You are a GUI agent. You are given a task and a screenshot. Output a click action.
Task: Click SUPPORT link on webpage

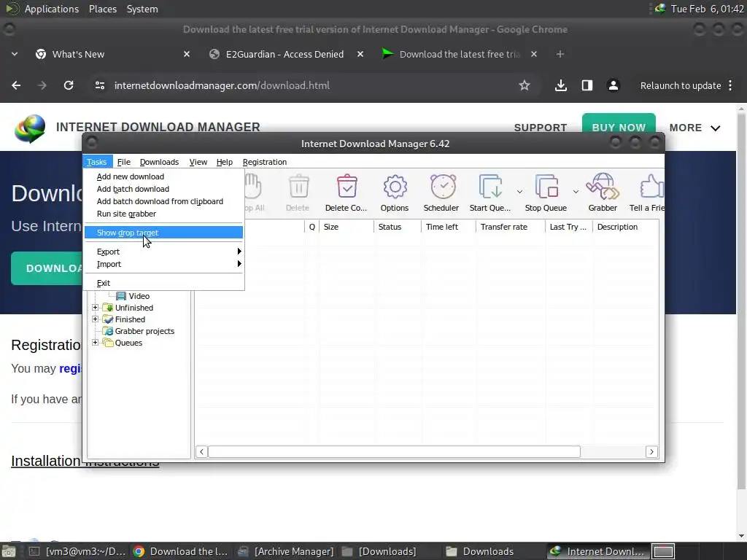pyautogui.click(x=541, y=128)
